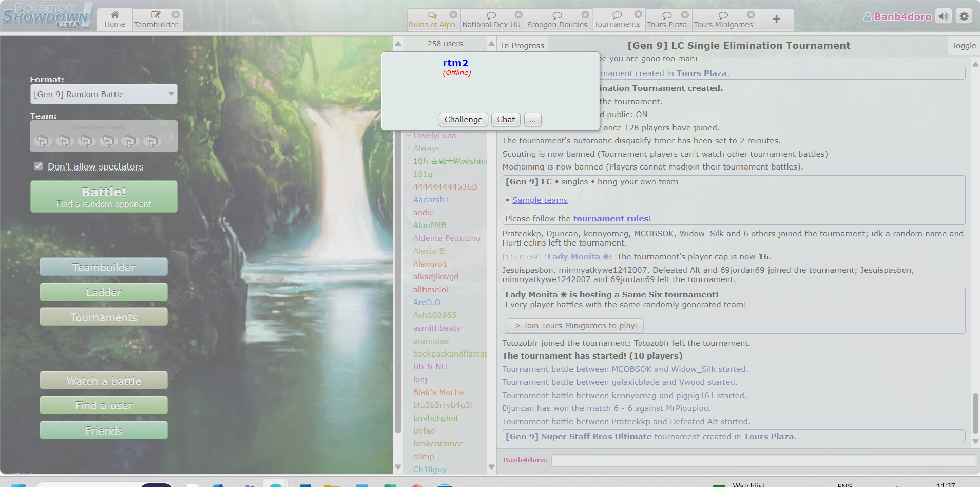Click the Pokémon Showdown logo
Viewport: 980px width, 487px height.
click(x=47, y=15)
